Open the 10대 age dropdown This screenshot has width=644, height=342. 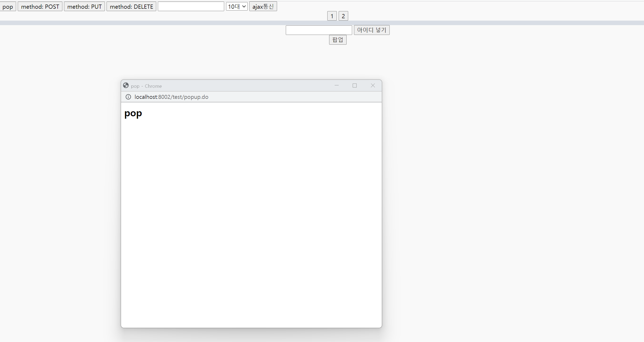[237, 7]
